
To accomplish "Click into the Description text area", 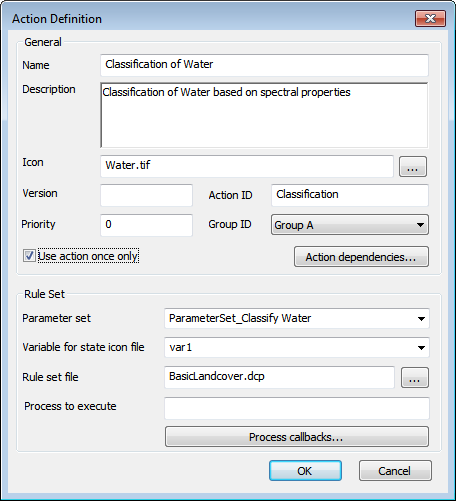I will pos(264,115).
